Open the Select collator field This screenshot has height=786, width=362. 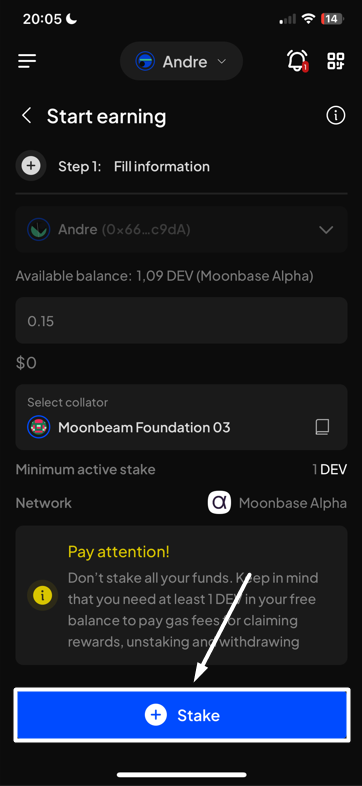pyautogui.click(x=182, y=417)
